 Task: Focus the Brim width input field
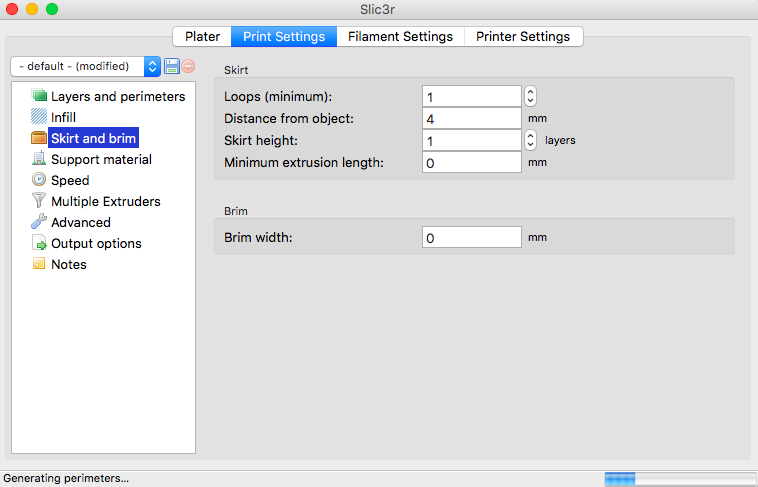pyautogui.click(x=471, y=238)
